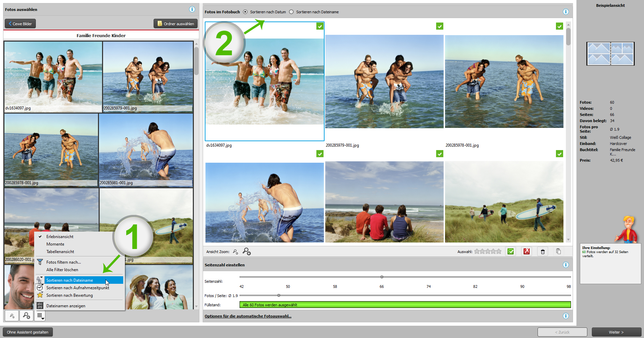The width and height of the screenshot is (644, 338).
Task: Click the Seitenzahl slider handle
Action: click(382, 277)
